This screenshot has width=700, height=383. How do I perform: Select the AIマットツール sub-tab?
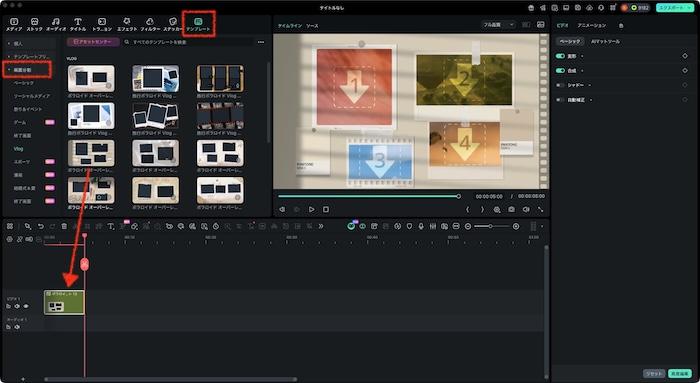pos(605,42)
